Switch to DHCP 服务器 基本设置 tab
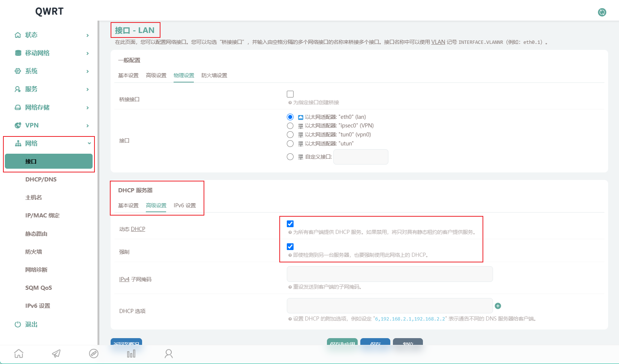Image resolution: width=619 pixels, height=364 pixels. [x=128, y=205]
